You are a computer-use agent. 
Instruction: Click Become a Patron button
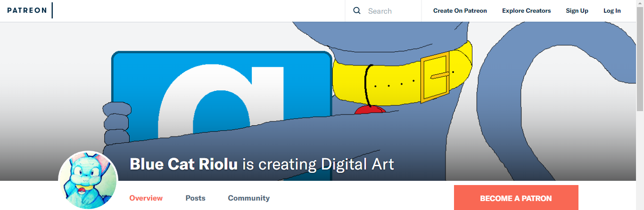(x=516, y=198)
